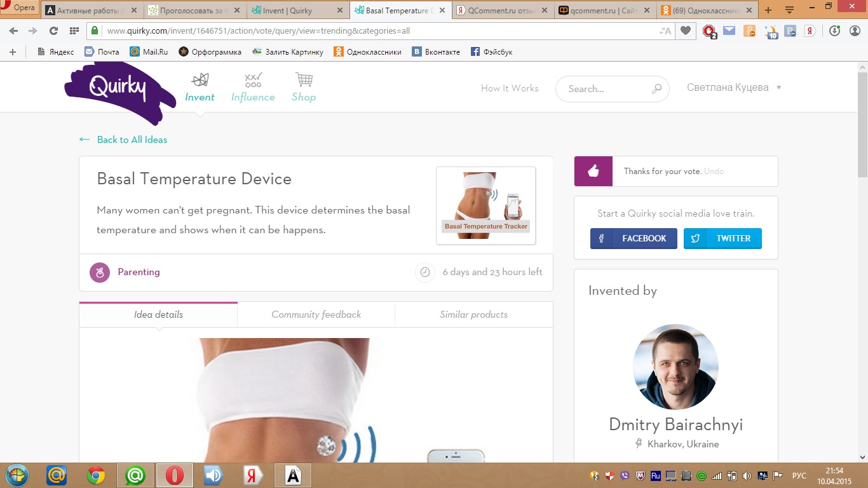
Task: Open Mail.Ru bookmark
Action: click(149, 51)
